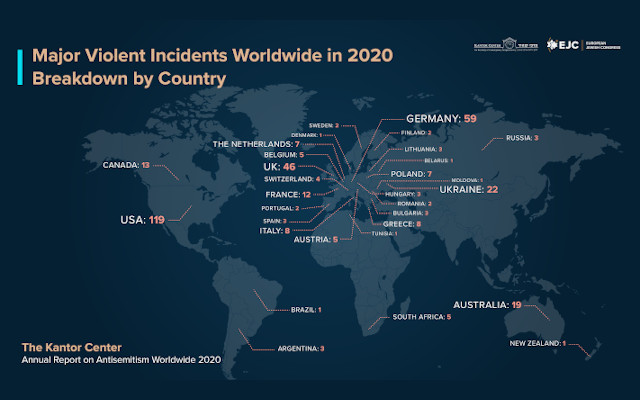Click the Kantor Center logo at top
Image resolution: width=640 pixels, height=400 pixels.
pyautogui.click(x=506, y=44)
